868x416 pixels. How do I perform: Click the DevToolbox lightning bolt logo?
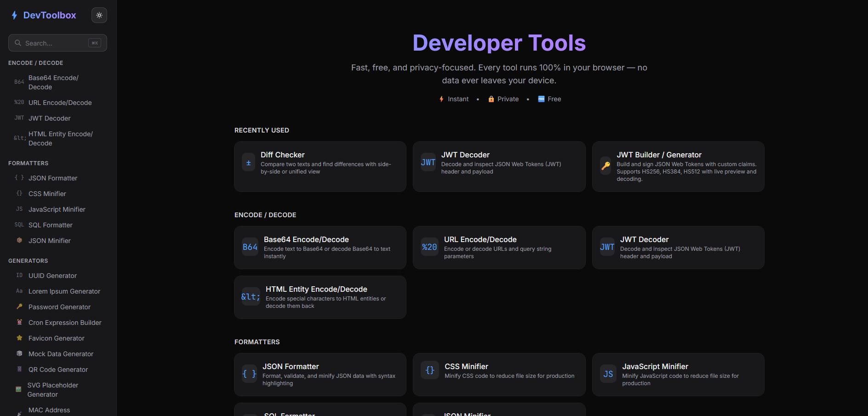pos(14,15)
